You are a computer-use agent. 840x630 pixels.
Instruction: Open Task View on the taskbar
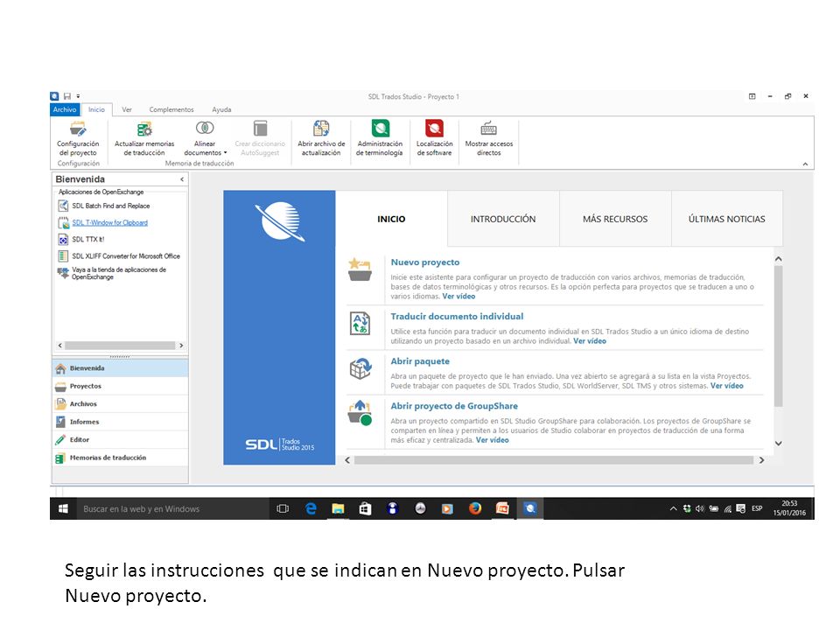[283, 508]
